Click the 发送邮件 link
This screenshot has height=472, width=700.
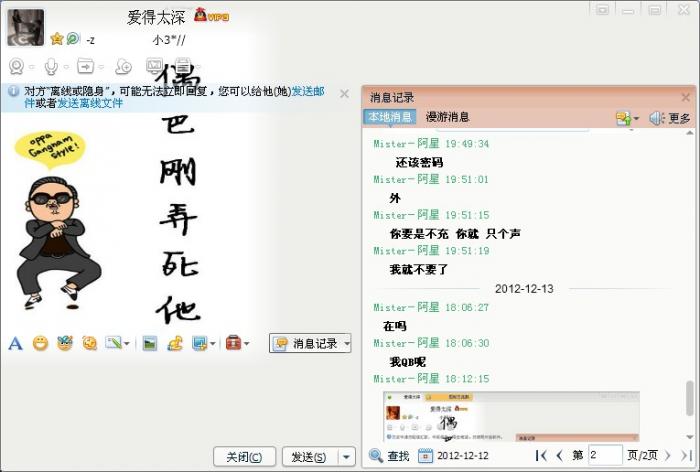308,91
